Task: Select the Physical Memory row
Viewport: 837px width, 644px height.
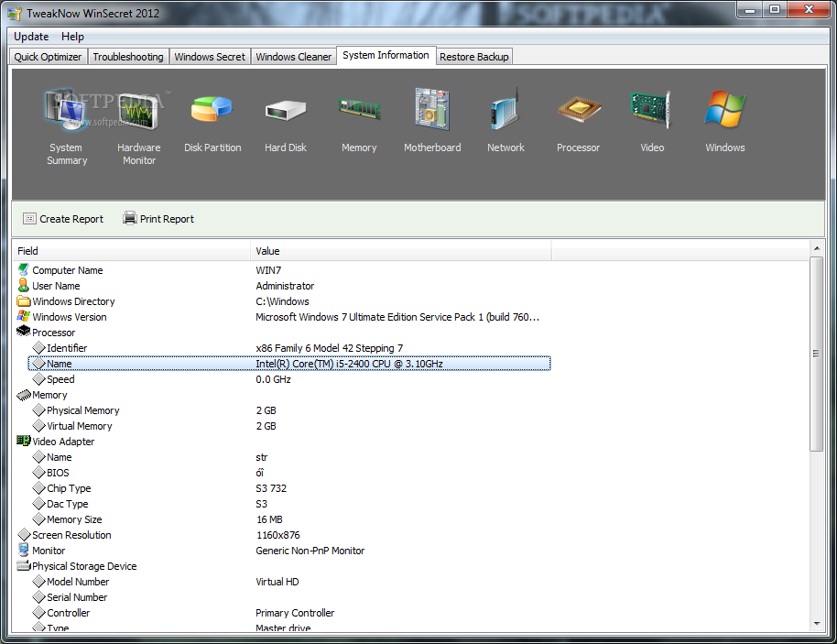Action: coord(289,410)
